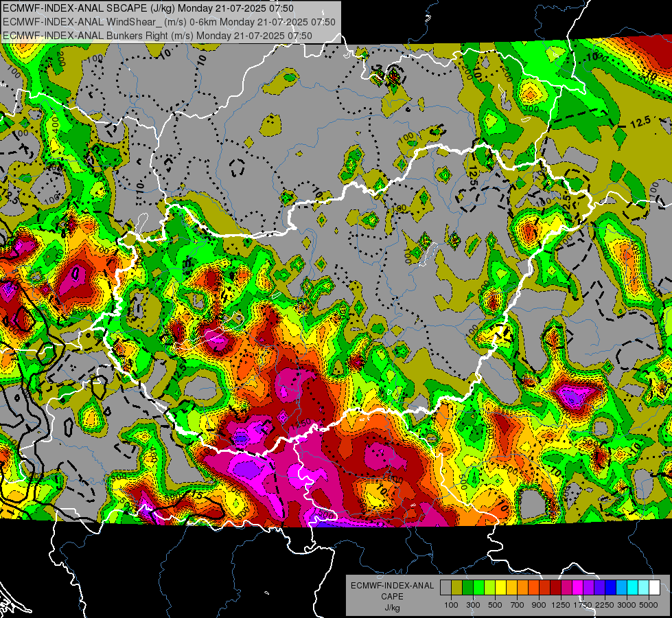This screenshot has height=618, width=672.
Task: Click the legend scale value 1250
Action: coord(561,605)
